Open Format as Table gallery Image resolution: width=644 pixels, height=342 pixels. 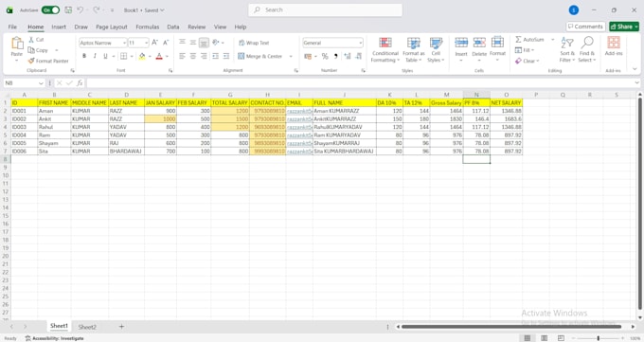coord(414,50)
